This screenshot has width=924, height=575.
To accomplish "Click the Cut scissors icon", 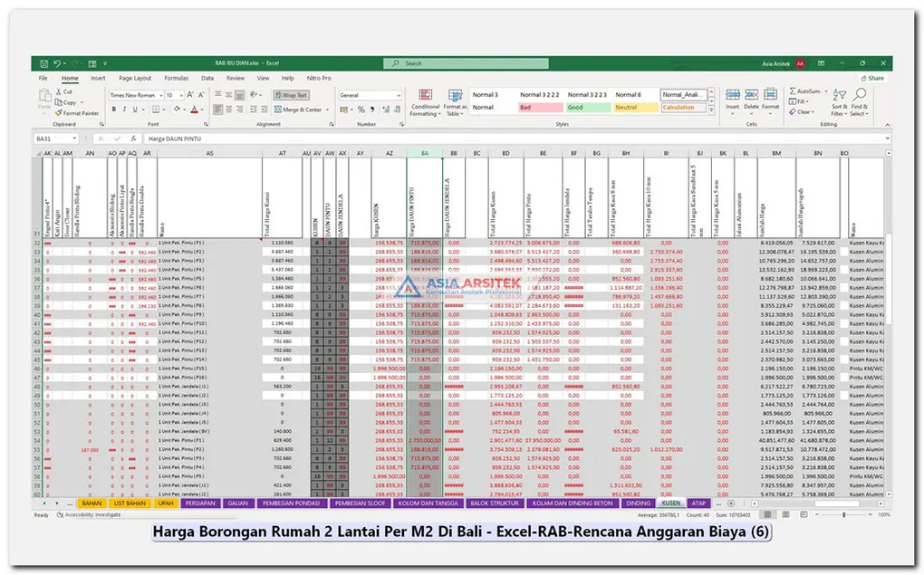I will click(x=59, y=91).
